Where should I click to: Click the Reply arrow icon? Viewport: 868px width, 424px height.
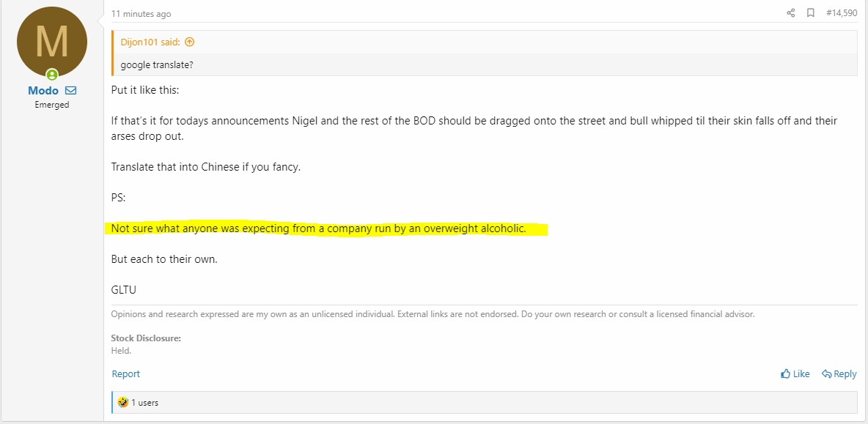pyautogui.click(x=826, y=374)
